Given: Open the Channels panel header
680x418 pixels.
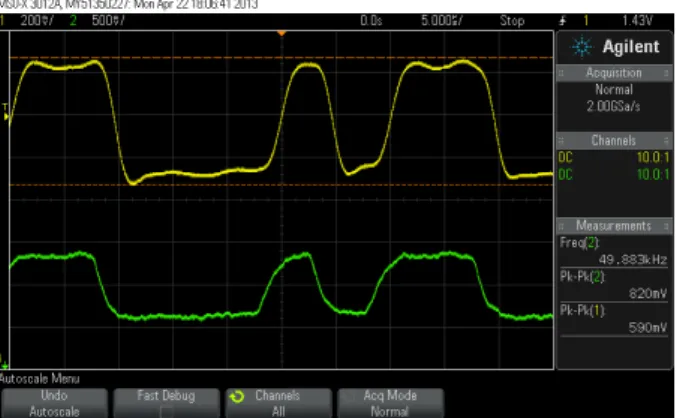Looking at the screenshot, I should click(614, 140).
